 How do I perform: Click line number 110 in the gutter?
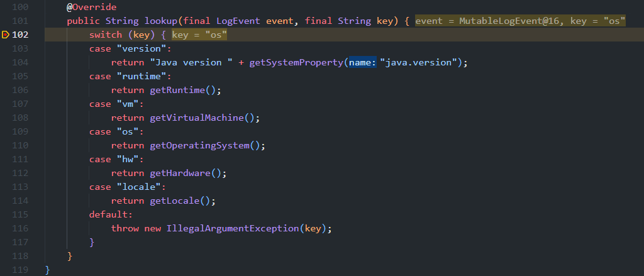[20, 145]
